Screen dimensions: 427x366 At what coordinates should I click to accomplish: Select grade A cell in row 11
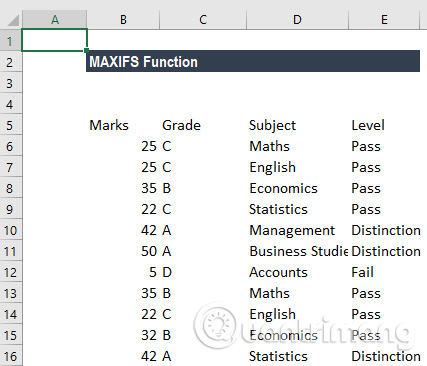point(203,251)
